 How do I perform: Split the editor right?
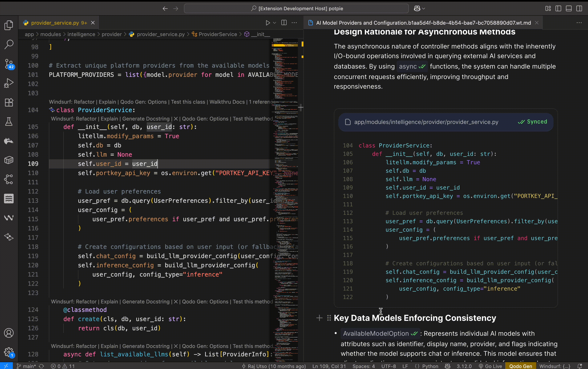point(284,23)
